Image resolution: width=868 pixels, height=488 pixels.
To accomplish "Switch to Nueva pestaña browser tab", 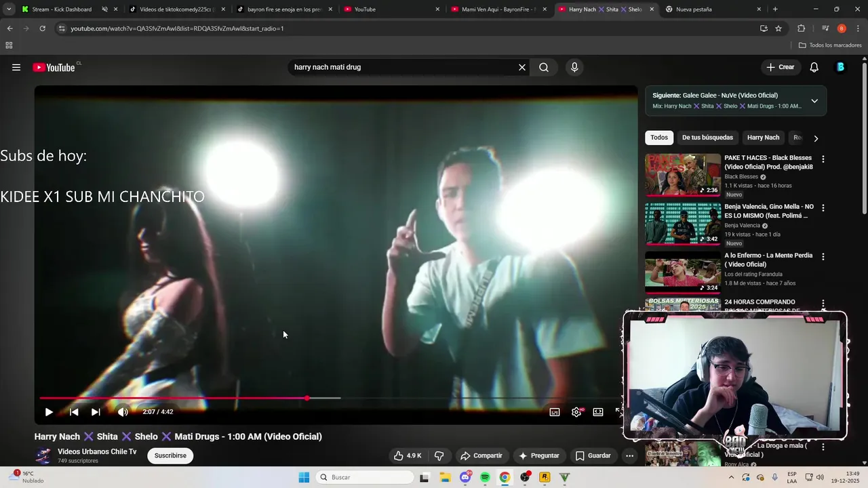I will (x=712, y=9).
